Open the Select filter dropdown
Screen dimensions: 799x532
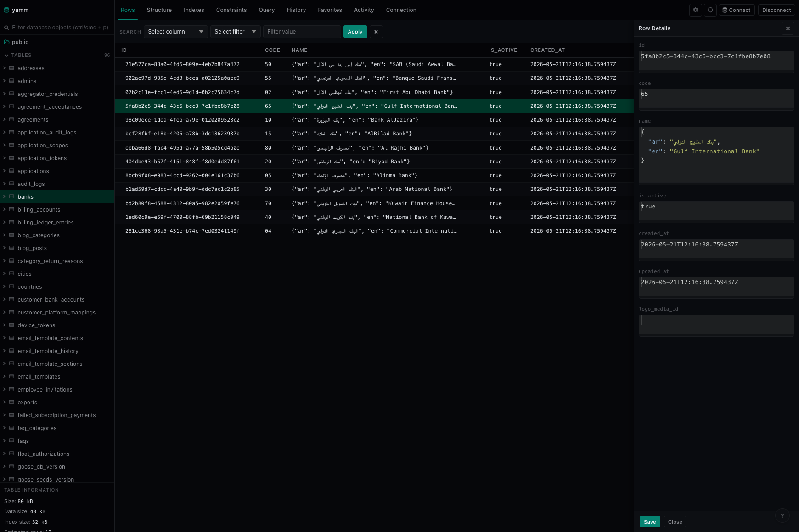click(x=235, y=32)
